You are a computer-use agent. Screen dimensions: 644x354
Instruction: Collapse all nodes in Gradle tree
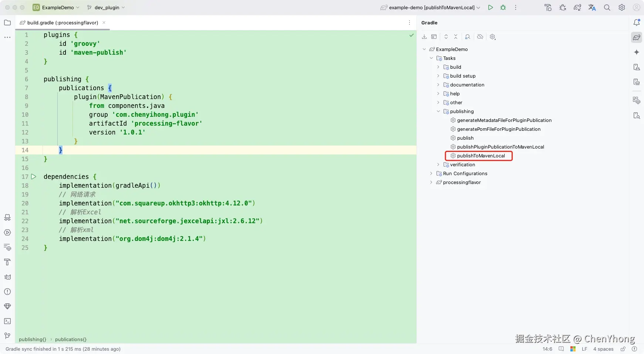456,37
